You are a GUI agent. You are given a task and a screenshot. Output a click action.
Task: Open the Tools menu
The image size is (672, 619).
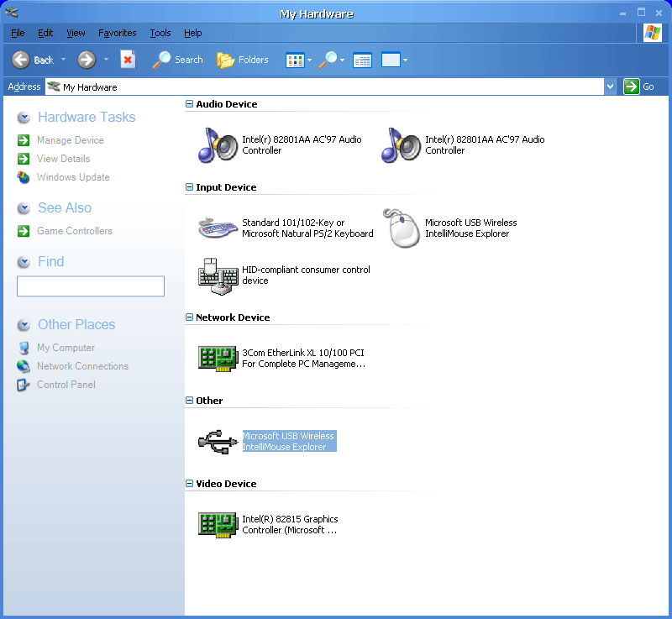click(160, 33)
